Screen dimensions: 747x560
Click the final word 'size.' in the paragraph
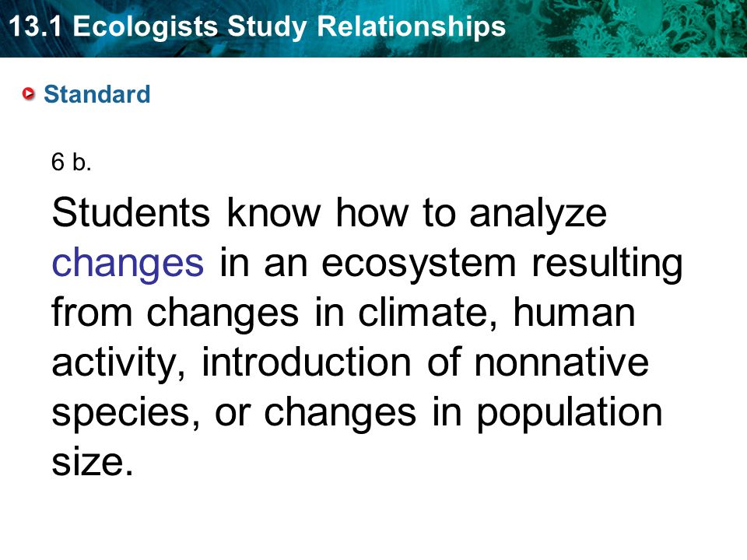pos(92,462)
